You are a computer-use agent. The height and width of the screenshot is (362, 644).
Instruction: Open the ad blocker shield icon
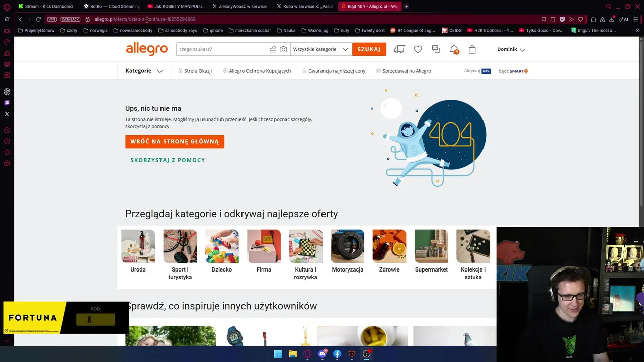pos(562,19)
